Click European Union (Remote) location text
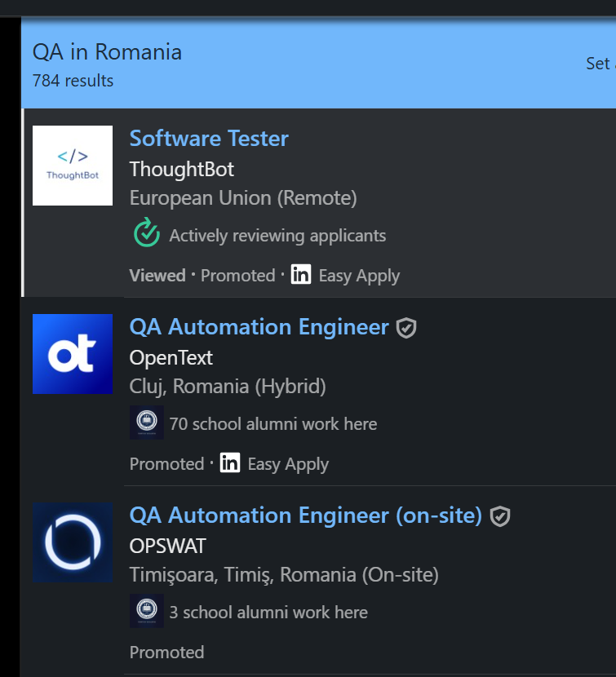The height and width of the screenshot is (677, 616). 243,198
